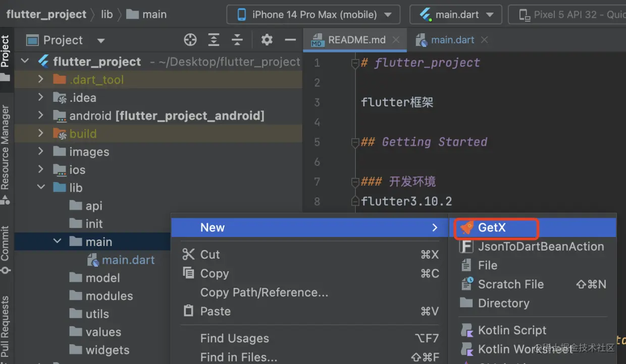Click the Flutter logo beside flutter_project root
Screen dimensions: 626x364
(43, 62)
